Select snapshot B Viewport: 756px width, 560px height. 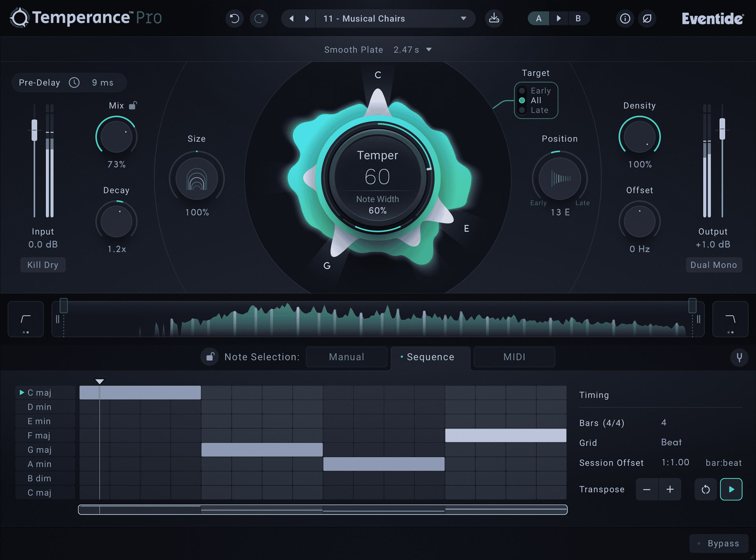coord(578,19)
